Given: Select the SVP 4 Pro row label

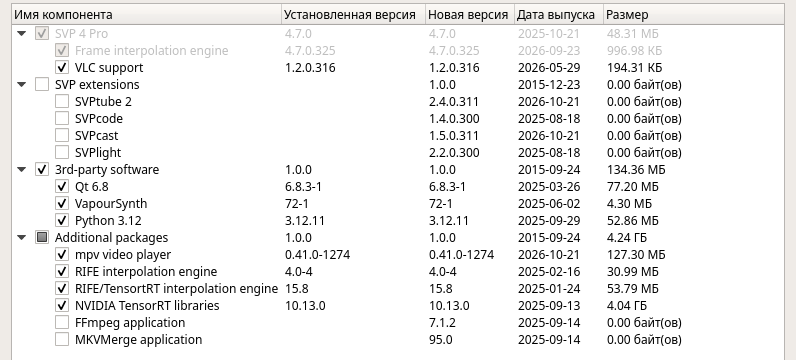Looking at the screenshot, I should 81,34.
